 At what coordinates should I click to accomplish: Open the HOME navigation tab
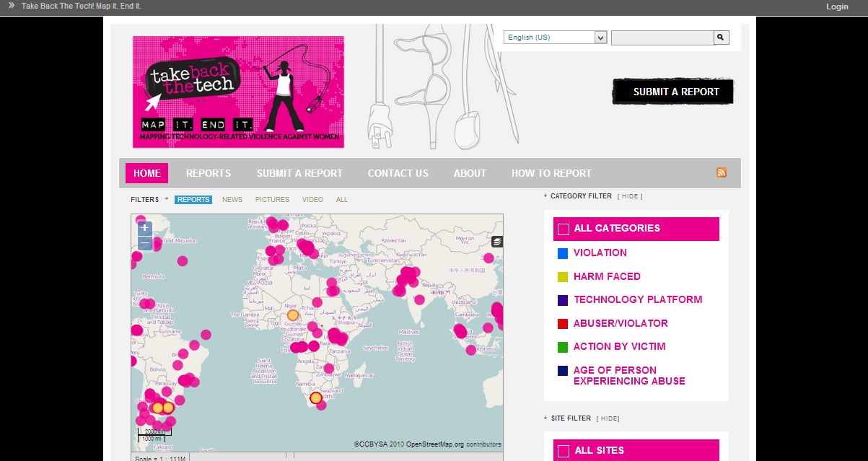coord(146,173)
